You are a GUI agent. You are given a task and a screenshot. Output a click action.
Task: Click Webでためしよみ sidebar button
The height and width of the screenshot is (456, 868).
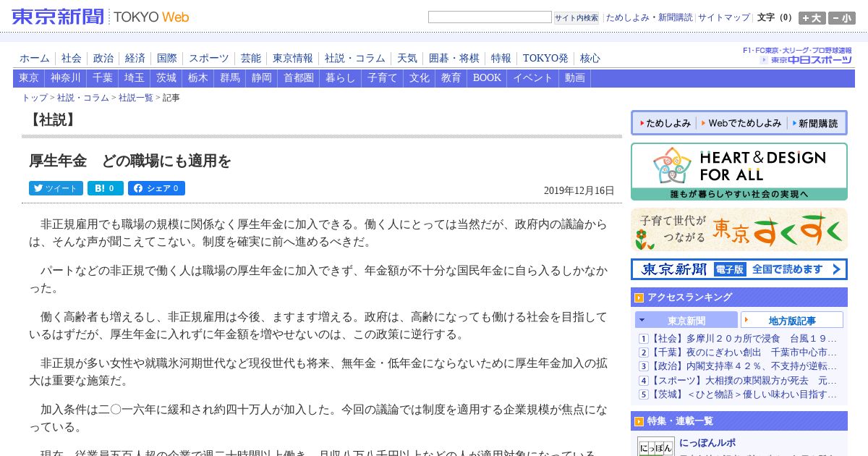(x=742, y=123)
